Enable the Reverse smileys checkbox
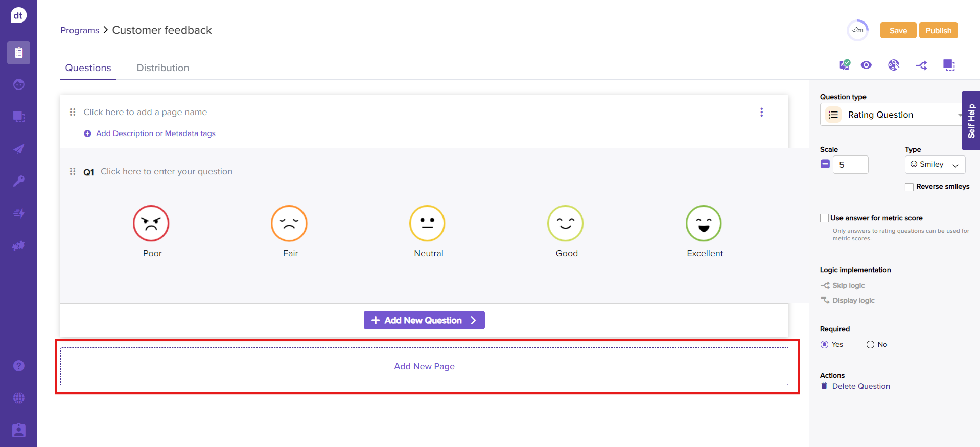The height and width of the screenshot is (447, 980). (909, 187)
